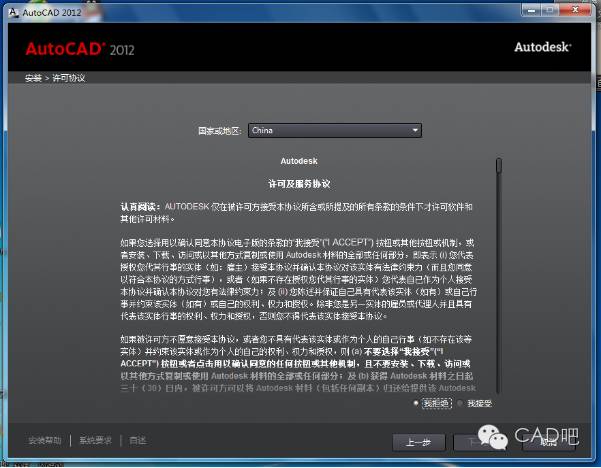Click 安装 in the breadcrumb

[33, 78]
